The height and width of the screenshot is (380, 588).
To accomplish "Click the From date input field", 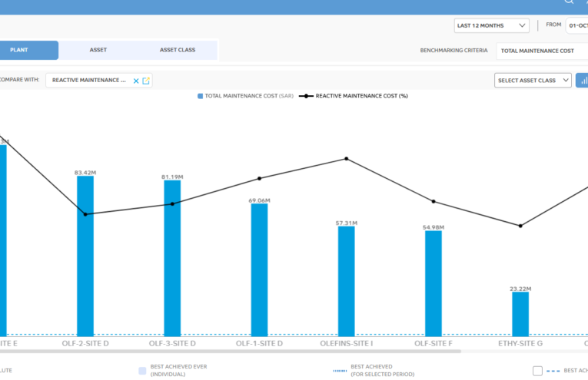I will coord(576,26).
